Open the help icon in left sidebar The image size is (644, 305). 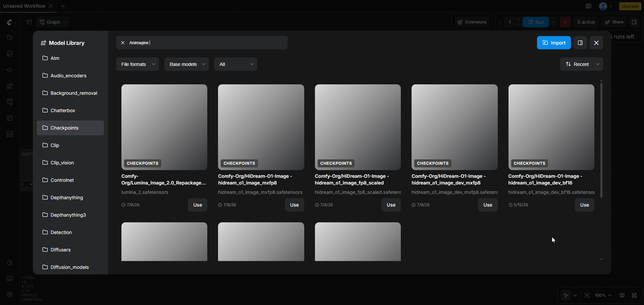(x=10, y=263)
